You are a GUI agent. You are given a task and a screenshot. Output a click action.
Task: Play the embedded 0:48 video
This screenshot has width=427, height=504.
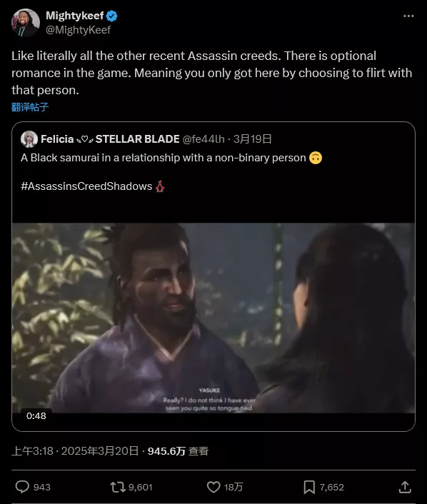point(213,318)
